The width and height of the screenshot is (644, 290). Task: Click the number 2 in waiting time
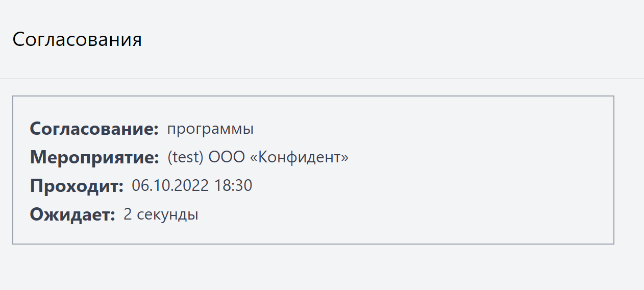(128, 214)
